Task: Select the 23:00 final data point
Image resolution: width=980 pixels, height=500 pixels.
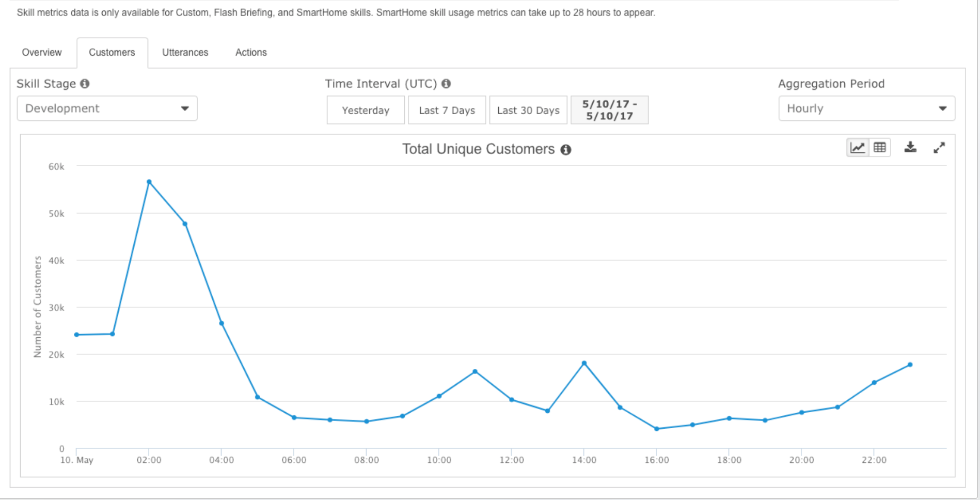Action: tap(910, 365)
